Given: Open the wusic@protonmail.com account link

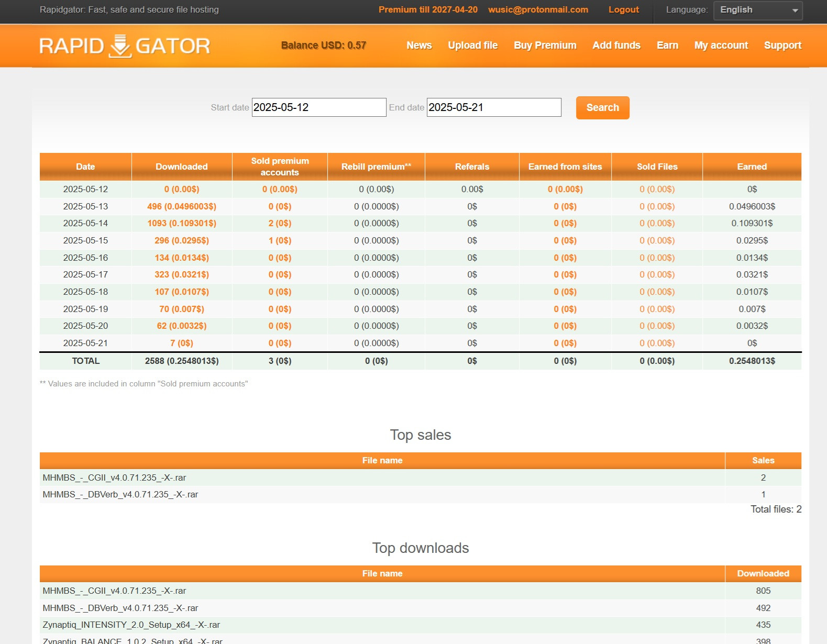Looking at the screenshot, I should [538, 9].
